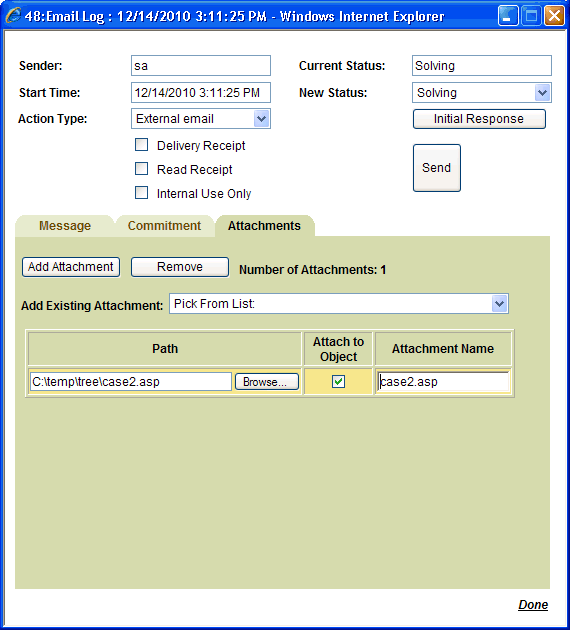Click the Add Attachment button
Screen dimensions: 570x630
71,267
